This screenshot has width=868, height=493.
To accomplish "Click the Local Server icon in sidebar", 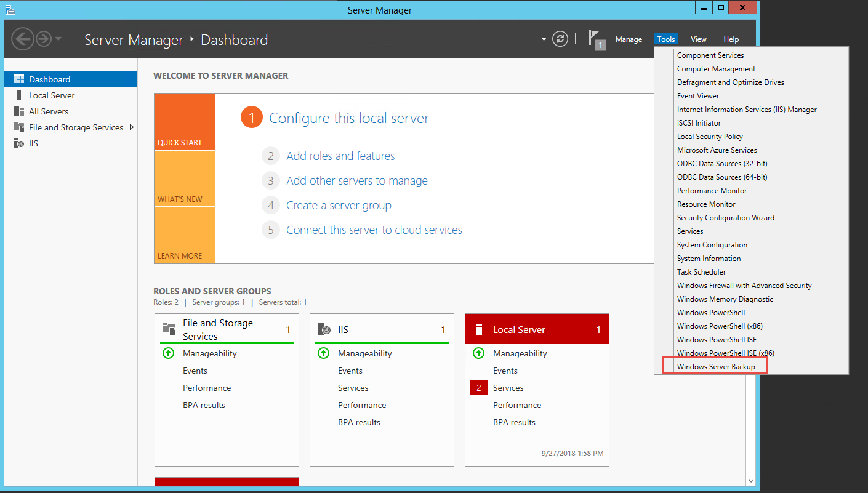I will click(18, 95).
